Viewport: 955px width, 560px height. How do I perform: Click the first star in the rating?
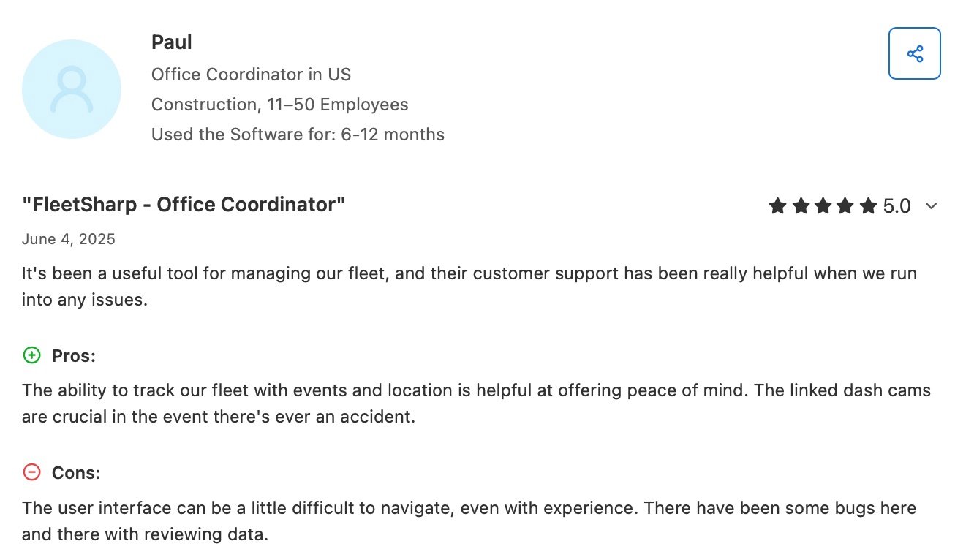777,206
